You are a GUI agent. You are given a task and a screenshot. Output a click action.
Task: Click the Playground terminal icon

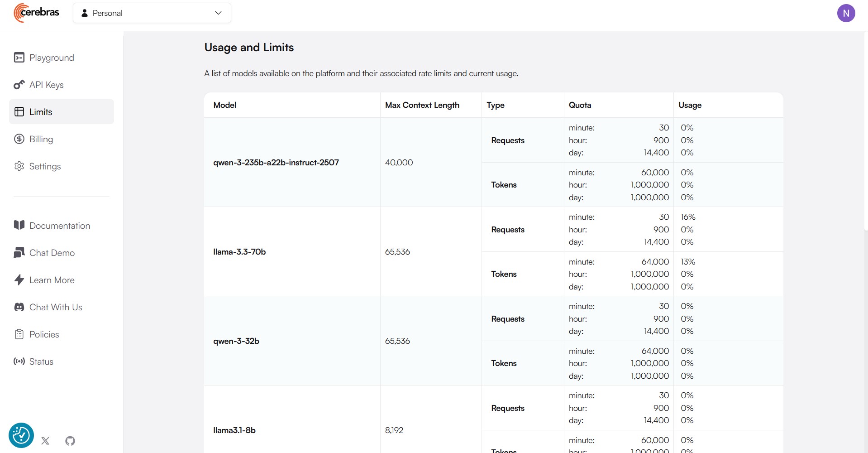(x=19, y=58)
